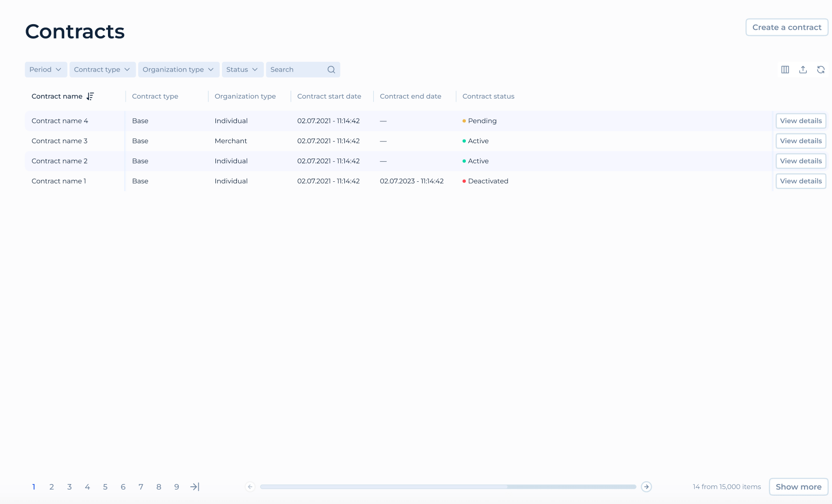Click the sort icon next to Contract name
832x504 pixels.
[x=91, y=96]
